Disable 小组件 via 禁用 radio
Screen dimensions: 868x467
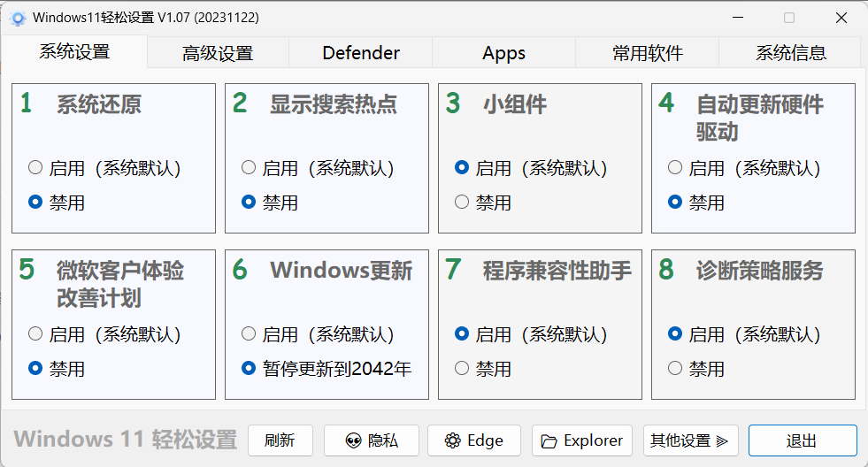click(x=462, y=203)
